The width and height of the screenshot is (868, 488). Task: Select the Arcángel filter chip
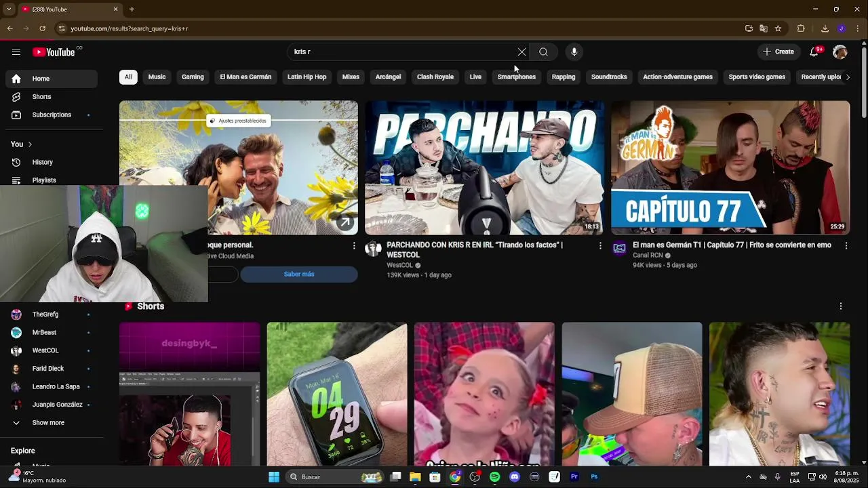(388, 77)
